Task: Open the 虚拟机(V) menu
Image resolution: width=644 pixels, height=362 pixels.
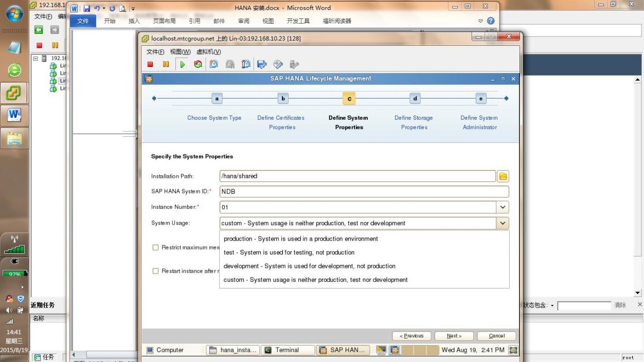Action: tap(208, 51)
